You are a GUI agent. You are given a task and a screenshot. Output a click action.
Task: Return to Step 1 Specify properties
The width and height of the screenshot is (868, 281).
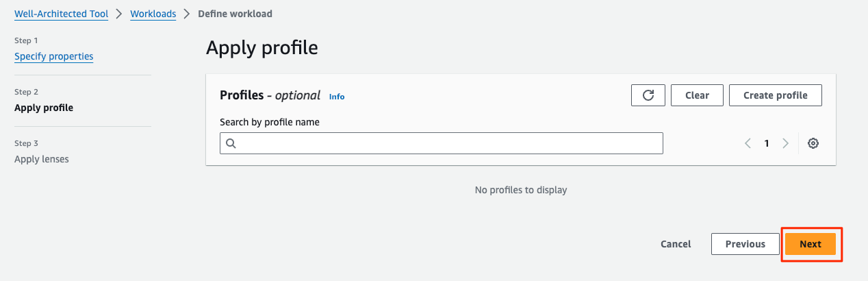[x=54, y=56]
